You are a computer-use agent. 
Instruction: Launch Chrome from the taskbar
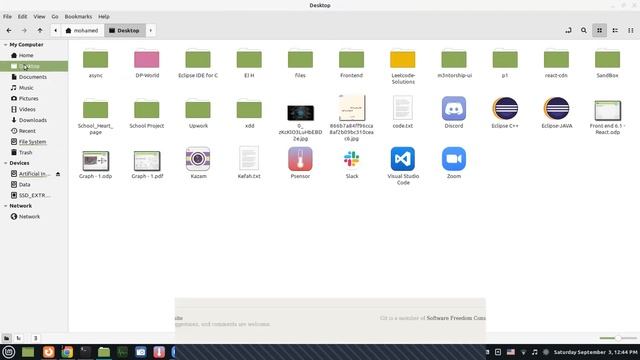tap(67, 352)
